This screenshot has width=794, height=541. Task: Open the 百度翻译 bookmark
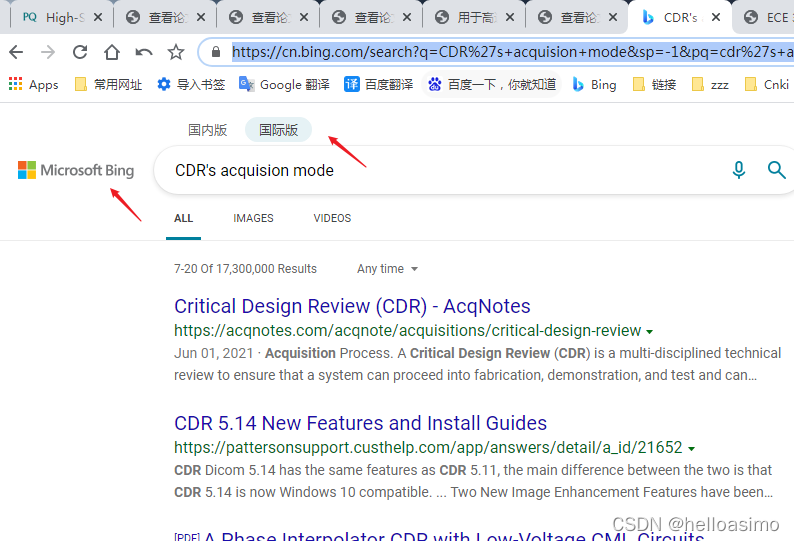[x=378, y=84]
